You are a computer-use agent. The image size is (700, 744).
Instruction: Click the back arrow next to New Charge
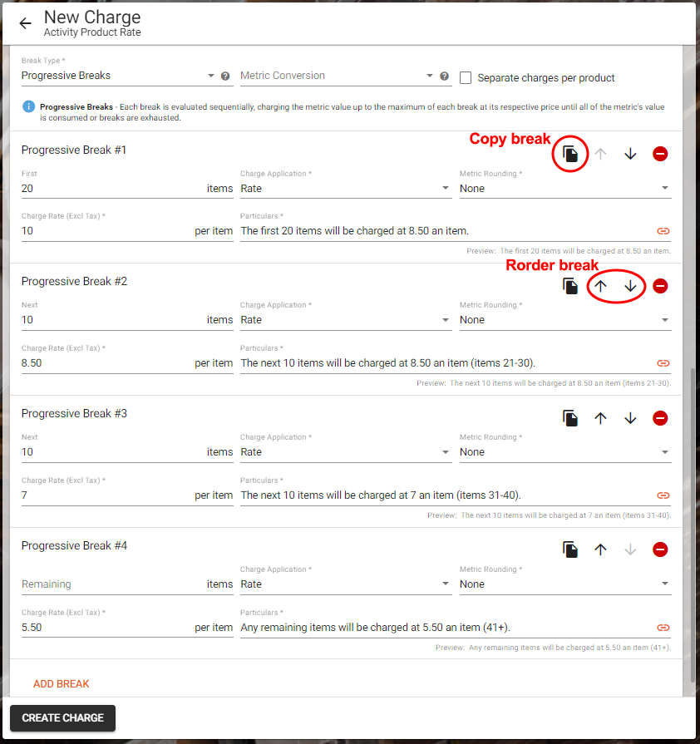[25, 23]
